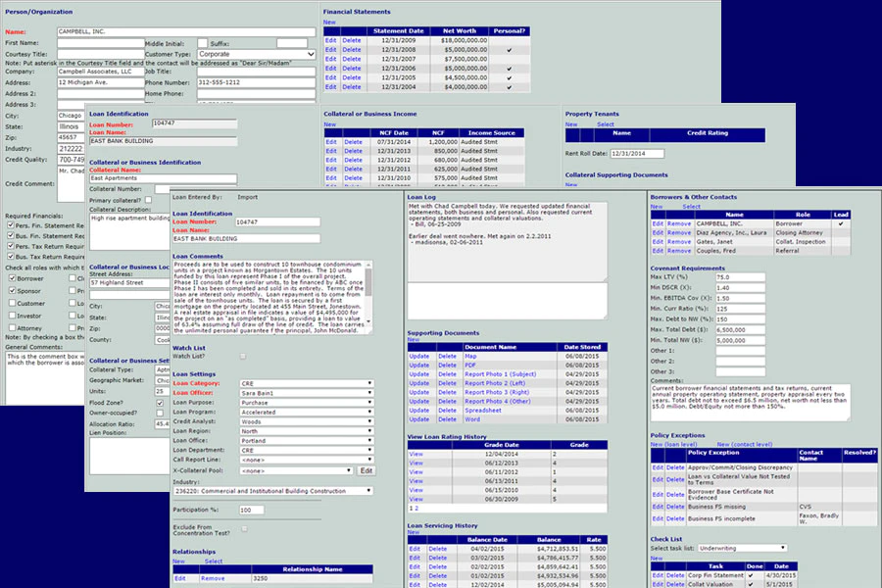882x588 pixels.
Task: Open the Spreadsheet supporting document
Action: pyautogui.click(x=483, y=411)
